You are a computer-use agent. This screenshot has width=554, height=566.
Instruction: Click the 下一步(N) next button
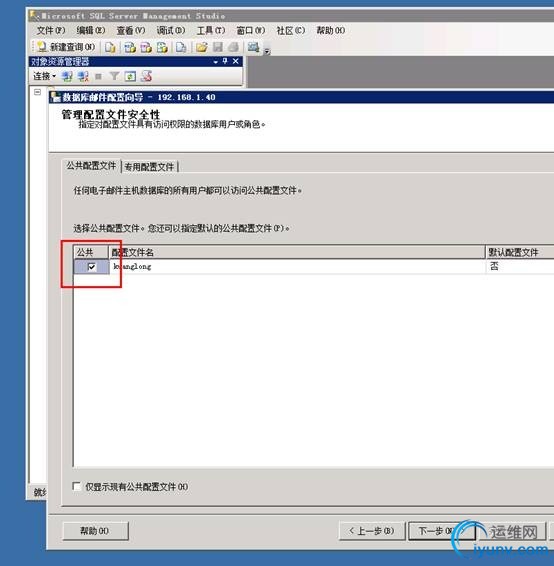coord(441,531)
